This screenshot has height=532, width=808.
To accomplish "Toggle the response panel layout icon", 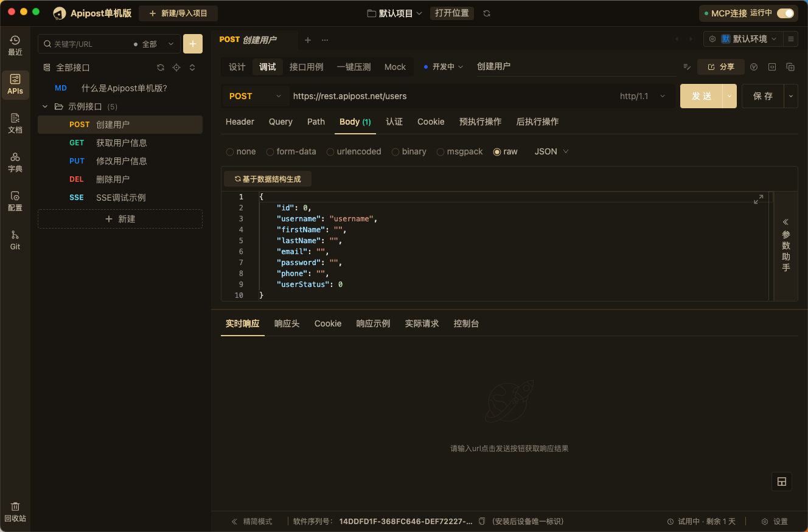I will coord(782,482).
